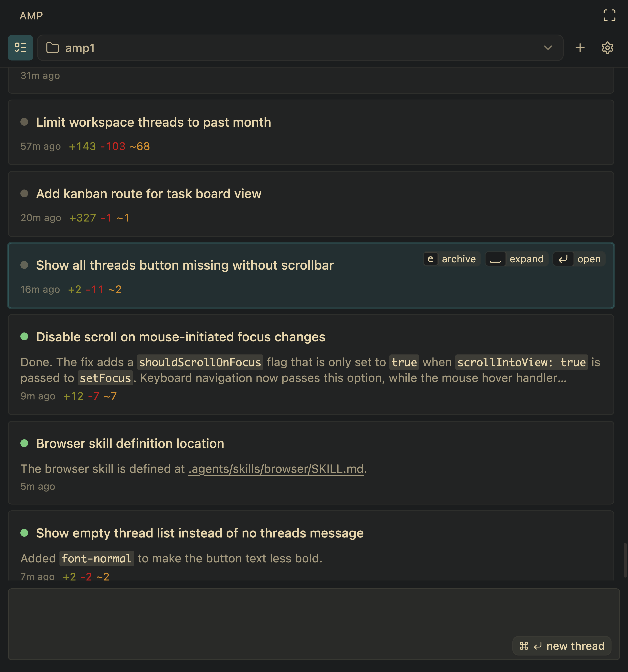This screenshot has width=628, height=672.
Task: Start a new thread via new thread button
Action: (x=561, y=646)
